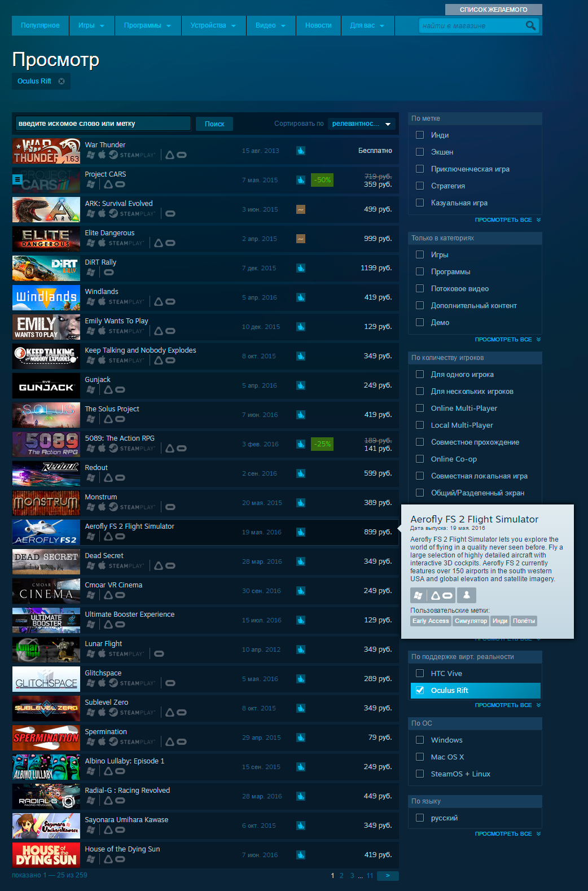
Task: Click the VR headset icon under DiRT Rally
Action: coord(109,272)
